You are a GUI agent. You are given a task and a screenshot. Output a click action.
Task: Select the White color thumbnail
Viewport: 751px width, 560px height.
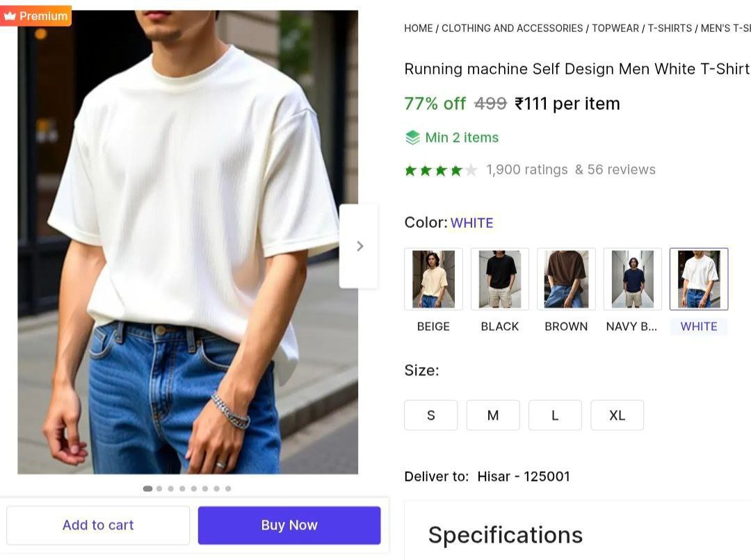click(x=699, y=279)
